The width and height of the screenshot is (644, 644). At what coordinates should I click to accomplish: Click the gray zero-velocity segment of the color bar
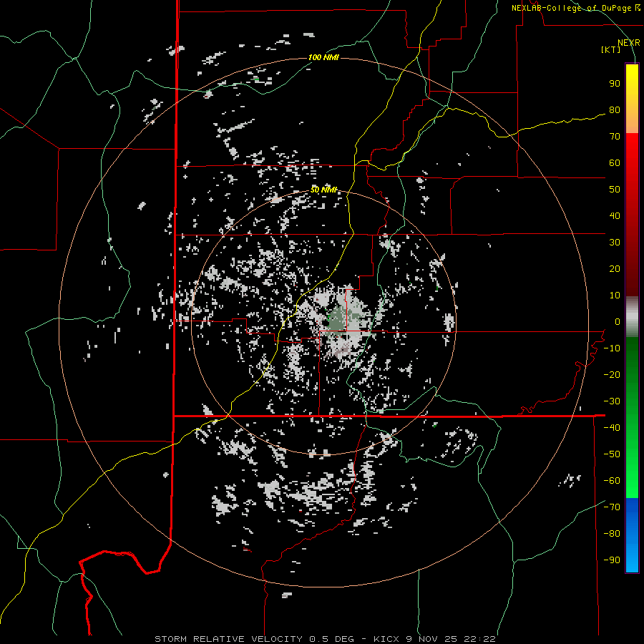[x=632, y=317]
